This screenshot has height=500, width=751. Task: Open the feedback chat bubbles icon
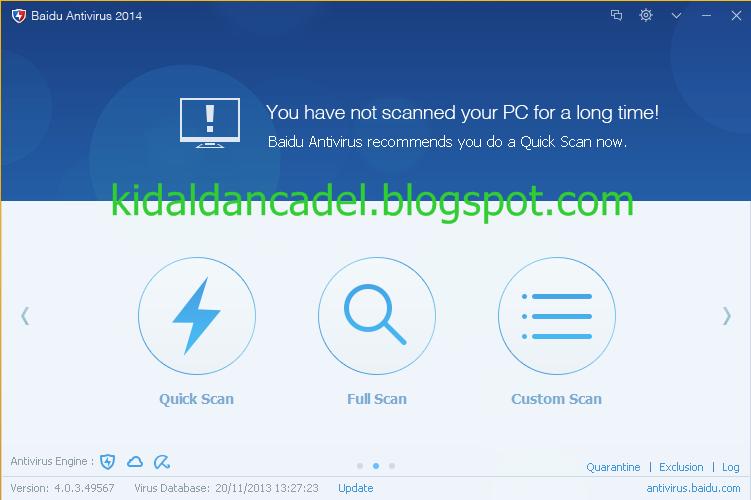(x=616, y=15)
